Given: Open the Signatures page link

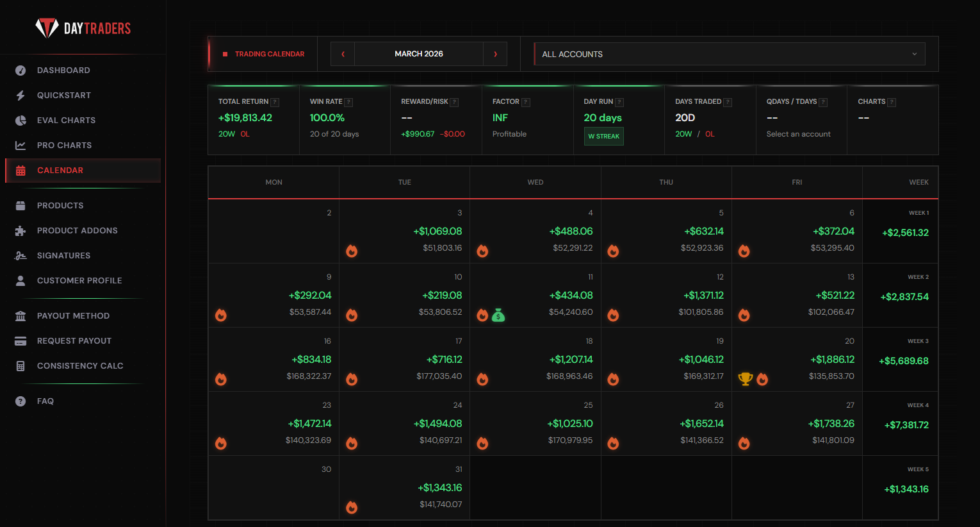Looking at the screenshot, I should pos(83,256).
